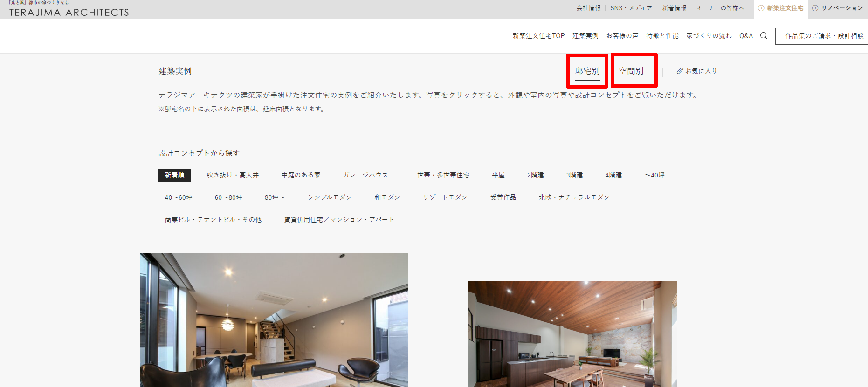This screenshot has width=868, height=387.
Task: Choose the 和モダン style filter
Action: pyautogui.click(x=387, y=197)
